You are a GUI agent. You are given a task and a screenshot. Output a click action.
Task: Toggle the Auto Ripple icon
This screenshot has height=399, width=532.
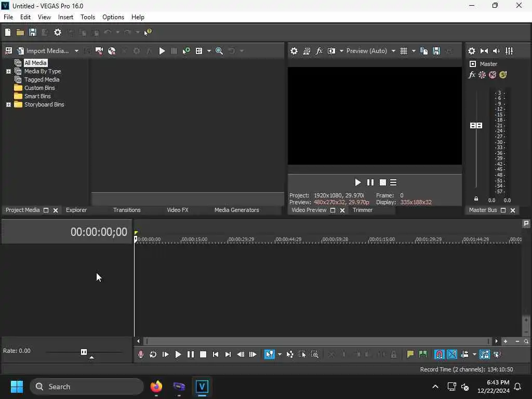pos(464,354)
